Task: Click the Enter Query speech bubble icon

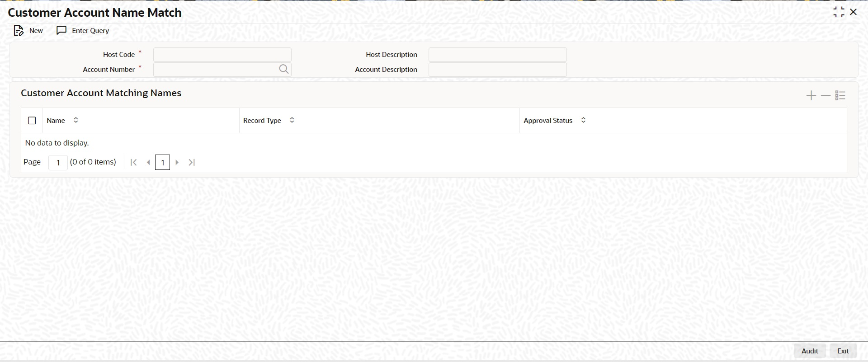Action: (61, 30)
